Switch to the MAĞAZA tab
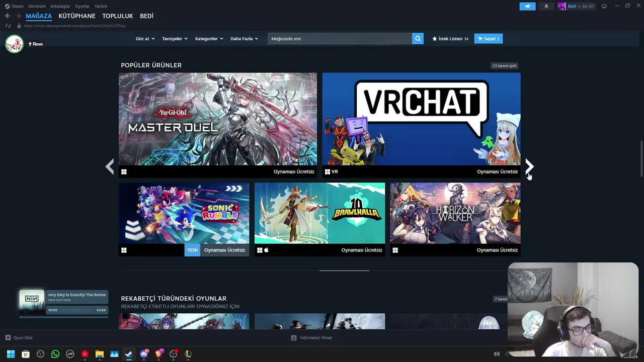644x362 pixels. click(39, 16)
